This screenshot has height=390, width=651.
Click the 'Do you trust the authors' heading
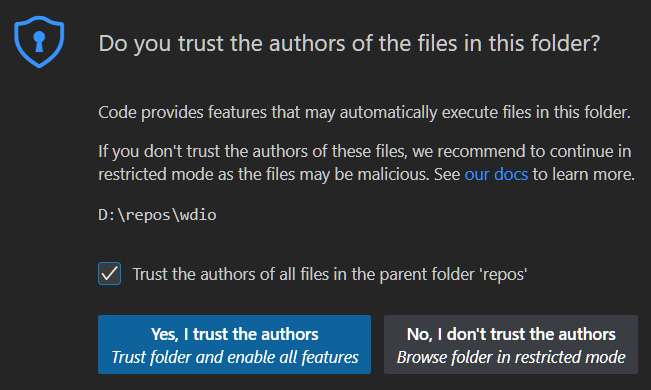tap(349, 44)
